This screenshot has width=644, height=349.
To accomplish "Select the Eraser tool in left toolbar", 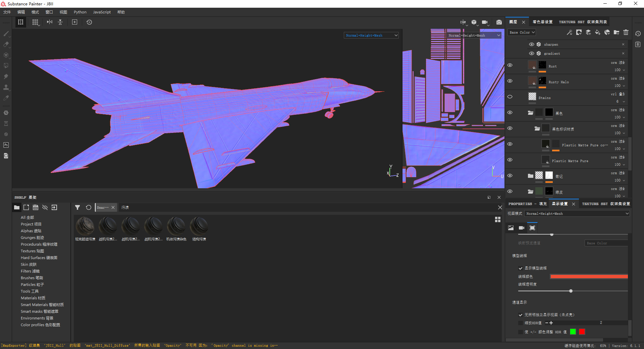I will [x=6, y=44].
